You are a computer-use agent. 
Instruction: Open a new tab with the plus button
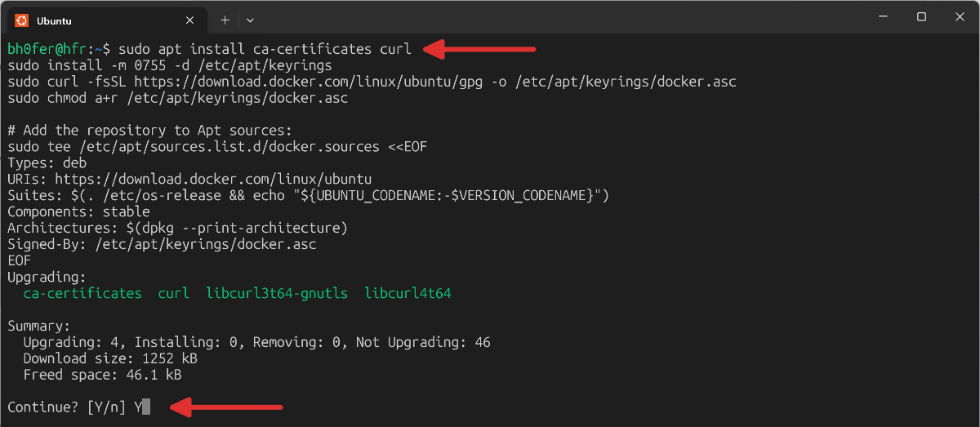tap(225, 20)
